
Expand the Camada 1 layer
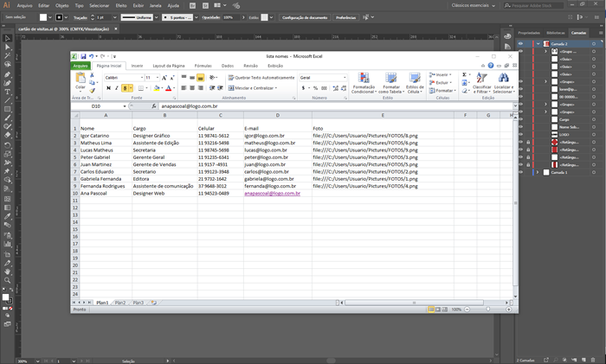pos(538,172)
